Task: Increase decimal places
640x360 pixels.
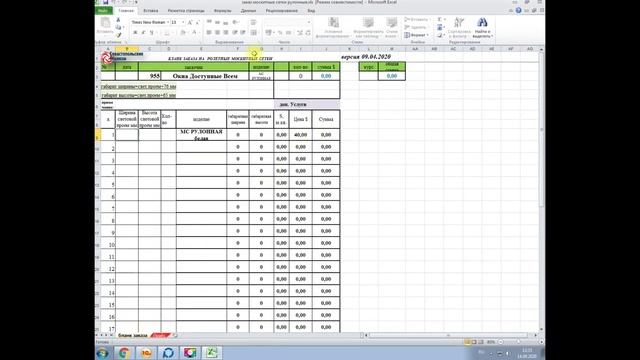Action: coord(300,33)
